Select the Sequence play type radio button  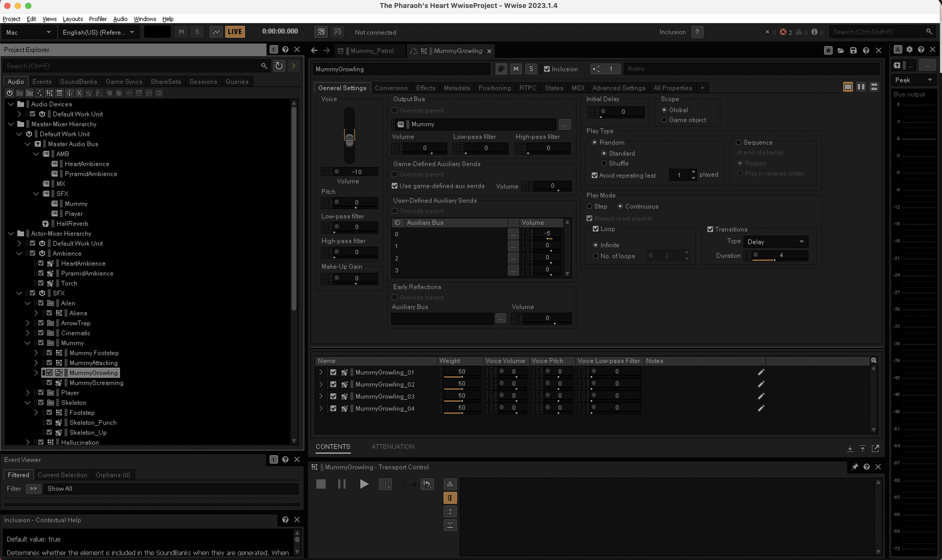[x=738, y=143]
